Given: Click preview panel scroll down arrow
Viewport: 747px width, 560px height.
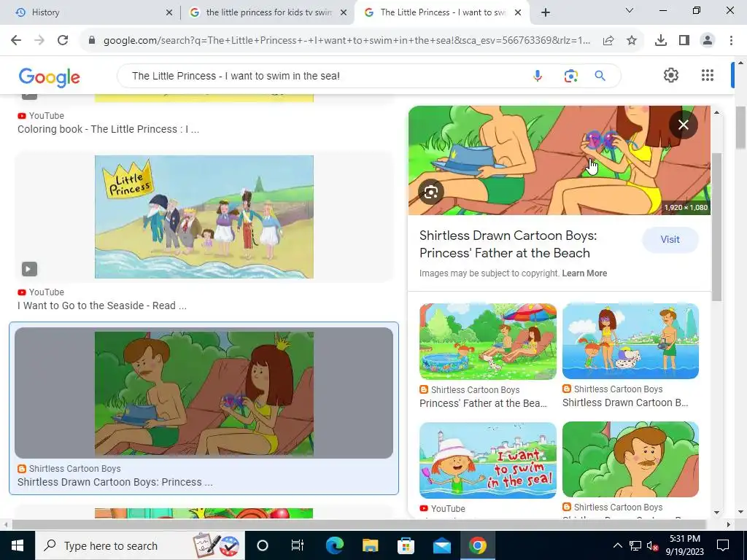Looking at the screenshot, I should click(716, 513).
